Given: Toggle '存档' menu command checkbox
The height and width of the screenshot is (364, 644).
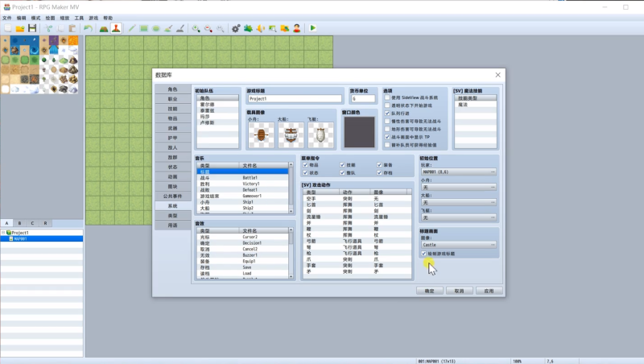Looking at the screenshot, I should 379,172.
